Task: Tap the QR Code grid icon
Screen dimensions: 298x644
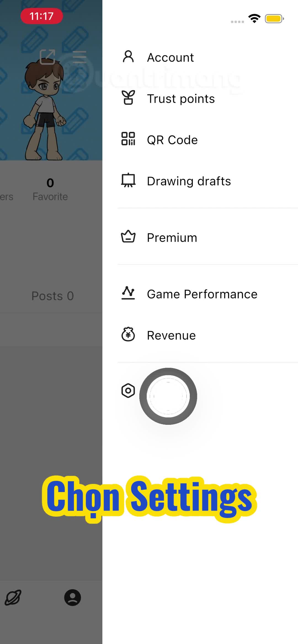Action: [x=128, y=139]
